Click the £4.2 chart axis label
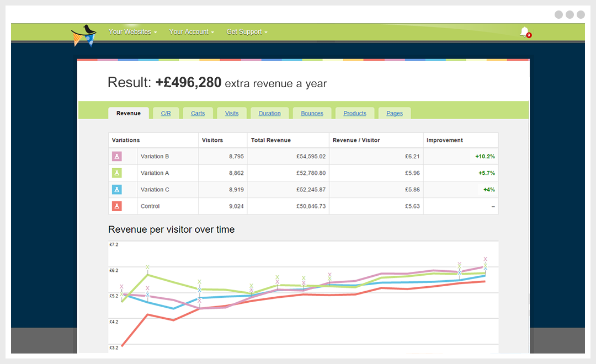The image size is (596, 364). click(x=114, y=322)
